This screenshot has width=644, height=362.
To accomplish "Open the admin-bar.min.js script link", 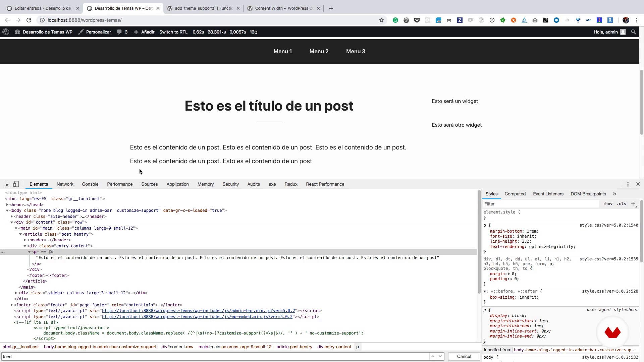I will coord(199,311).
